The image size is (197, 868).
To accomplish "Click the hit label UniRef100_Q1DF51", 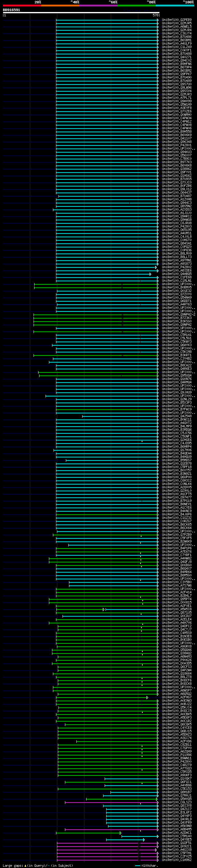I will click(177, 843).
